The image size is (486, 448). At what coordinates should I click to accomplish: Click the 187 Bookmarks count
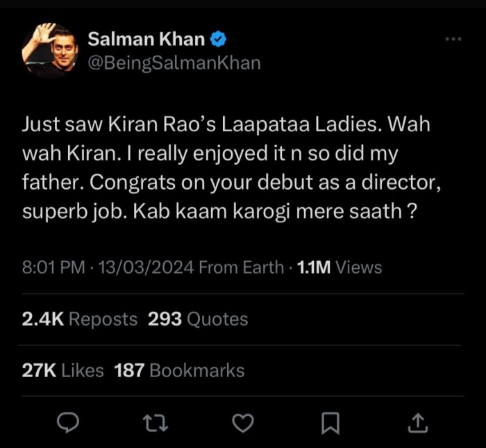coord(179,370)
